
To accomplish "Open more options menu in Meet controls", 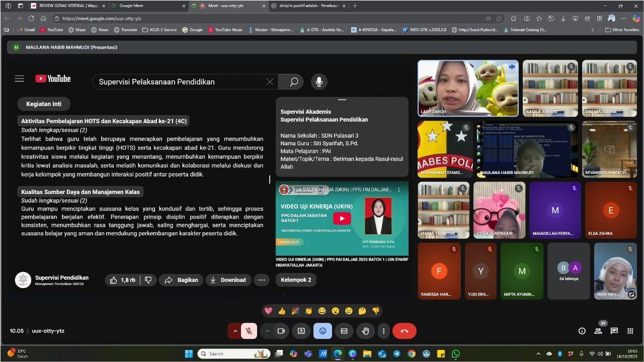I will coord(383,331).
